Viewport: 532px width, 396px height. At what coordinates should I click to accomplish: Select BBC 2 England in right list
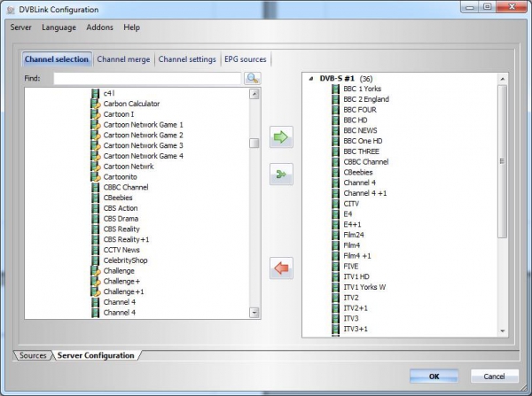click(366, 99)
